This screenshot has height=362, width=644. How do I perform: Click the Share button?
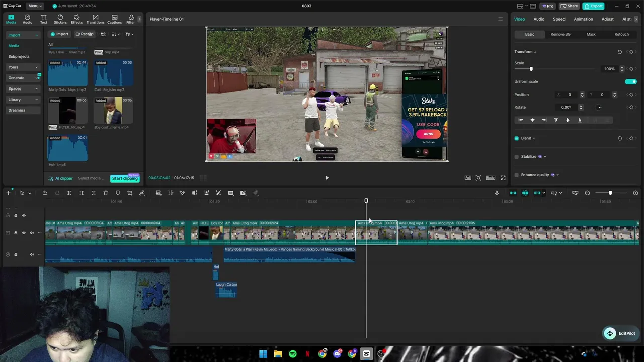tap(570, 6)
